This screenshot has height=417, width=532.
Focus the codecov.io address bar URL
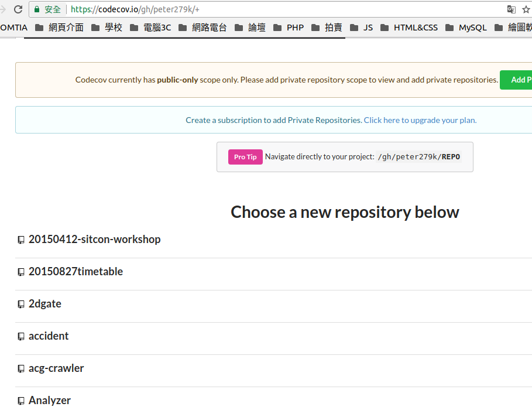tap(135, 9)
